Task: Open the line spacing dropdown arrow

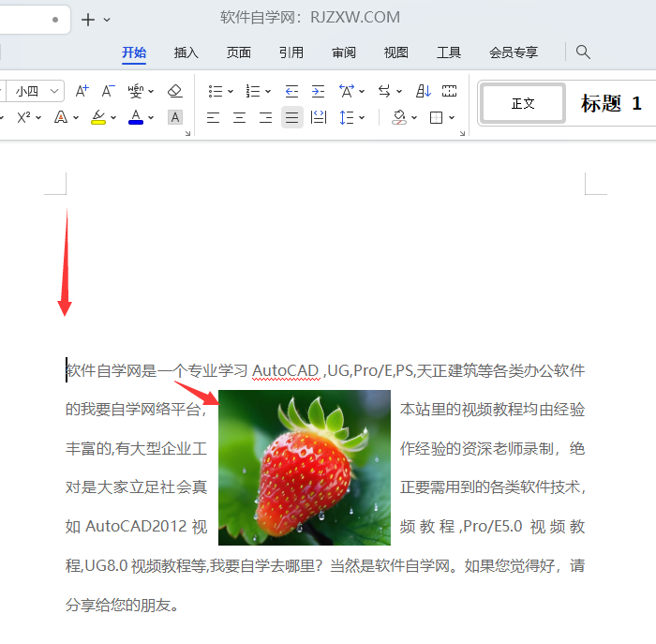Action: [362, 118]
